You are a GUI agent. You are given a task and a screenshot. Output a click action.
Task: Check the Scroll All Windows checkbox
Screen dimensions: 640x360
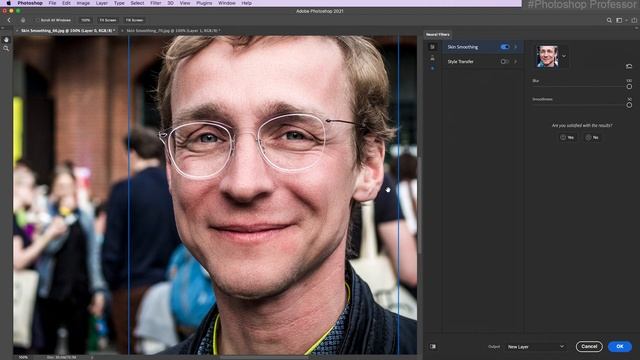(x=37, y=20)
